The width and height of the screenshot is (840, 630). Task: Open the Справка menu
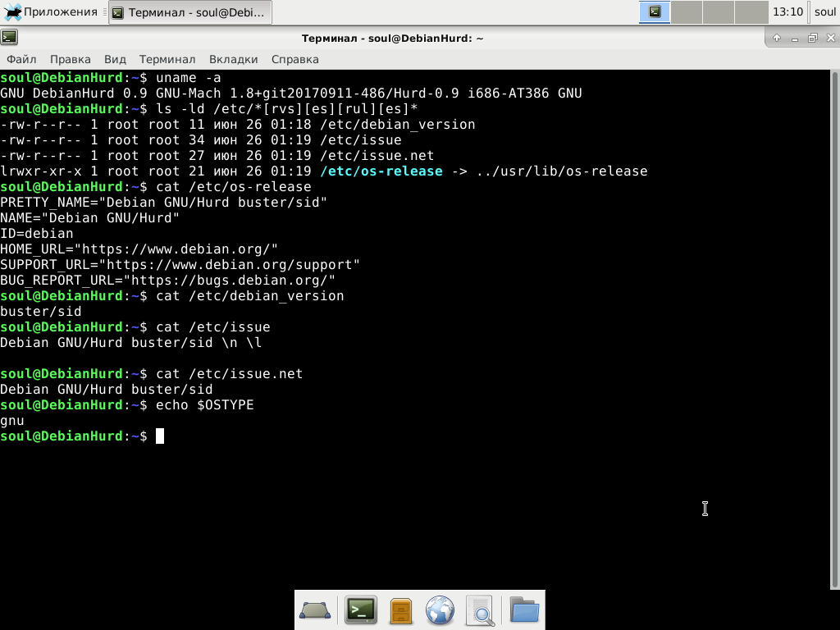(x=294, y=59)
